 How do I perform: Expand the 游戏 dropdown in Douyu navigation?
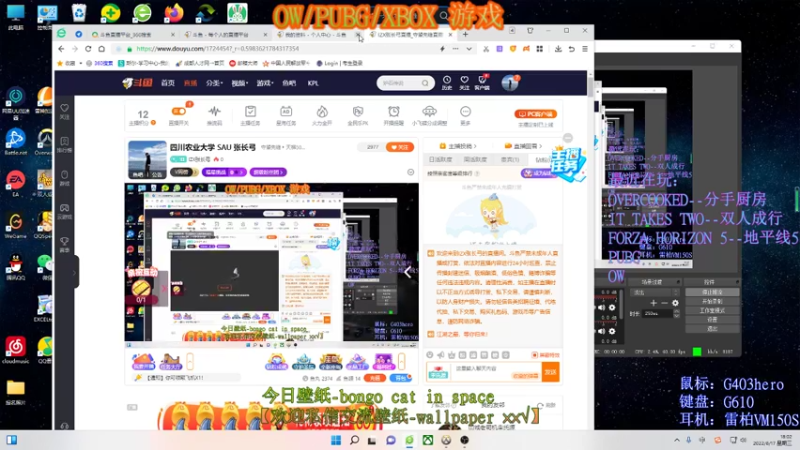click(265, 83)
